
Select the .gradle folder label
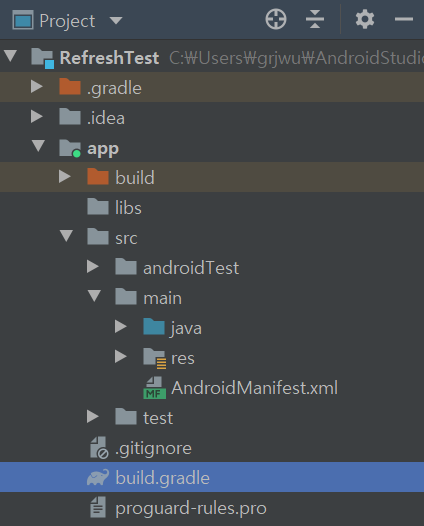coord(114,88)
